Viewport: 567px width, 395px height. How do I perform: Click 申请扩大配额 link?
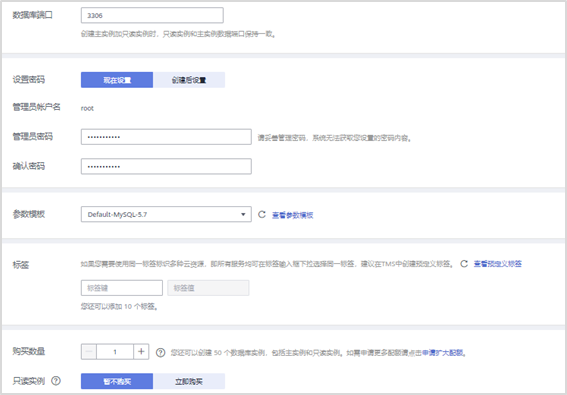point(442,353)
